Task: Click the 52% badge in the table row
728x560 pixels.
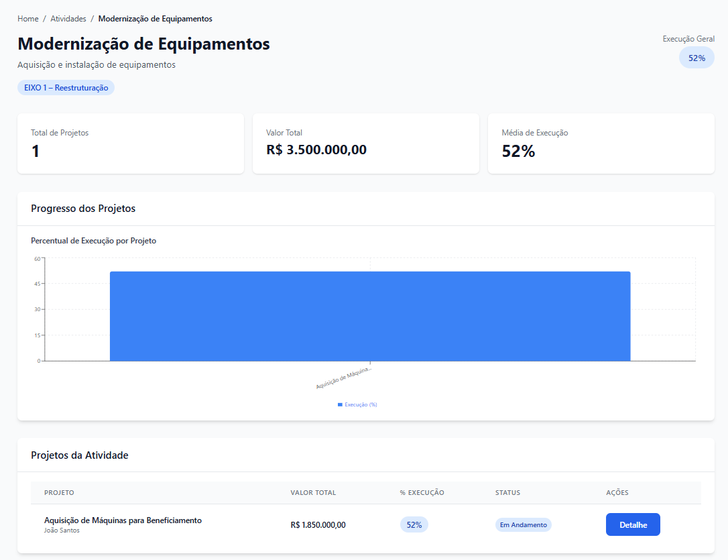Action: 414,524
